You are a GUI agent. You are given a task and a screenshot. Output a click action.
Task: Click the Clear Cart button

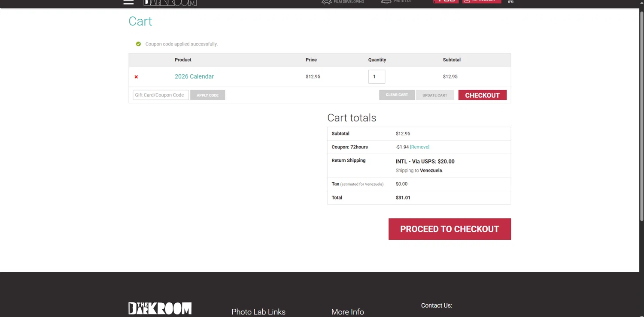tap(397, 95)
